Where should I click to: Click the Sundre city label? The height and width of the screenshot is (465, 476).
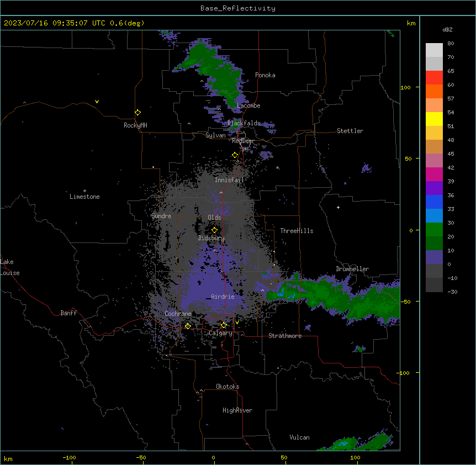point(161,216)
